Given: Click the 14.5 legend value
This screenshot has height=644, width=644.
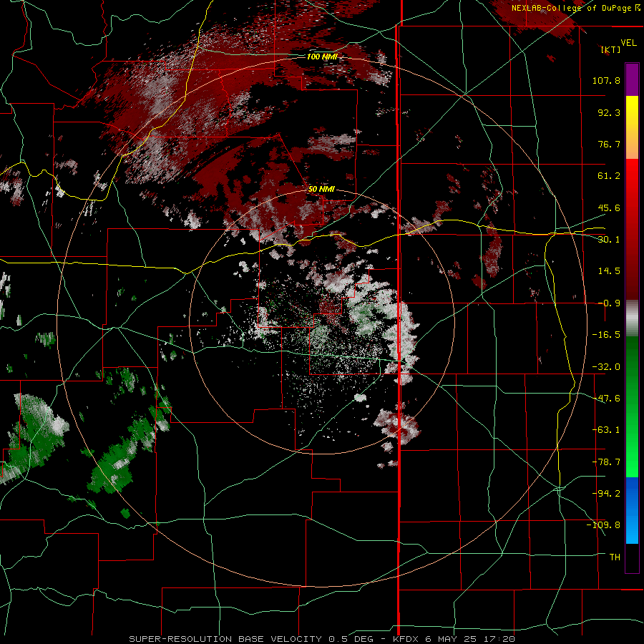Looking at the screenshot, I should click(x=609, y=271).
